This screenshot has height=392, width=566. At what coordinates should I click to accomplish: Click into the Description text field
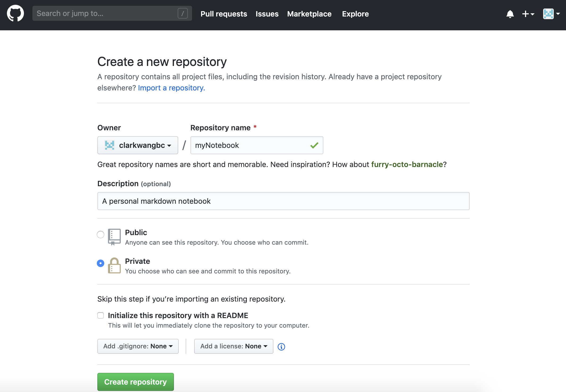(283, 201)
